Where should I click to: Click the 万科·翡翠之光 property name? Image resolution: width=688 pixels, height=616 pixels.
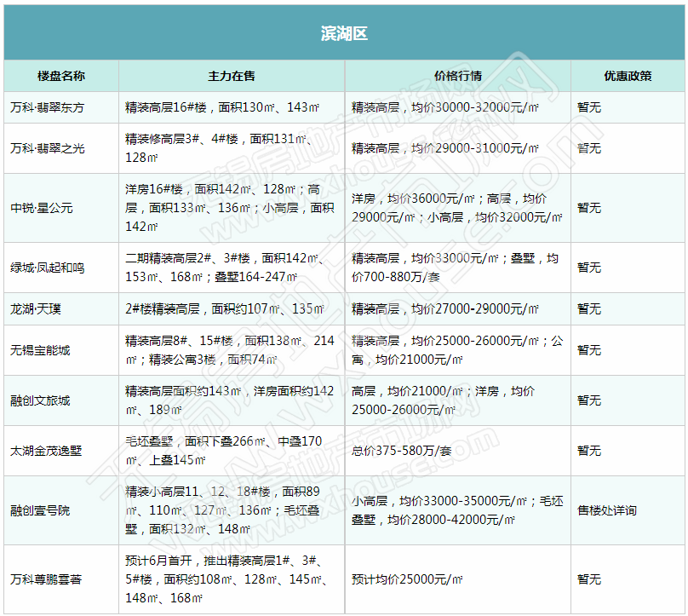pos(47,148)
